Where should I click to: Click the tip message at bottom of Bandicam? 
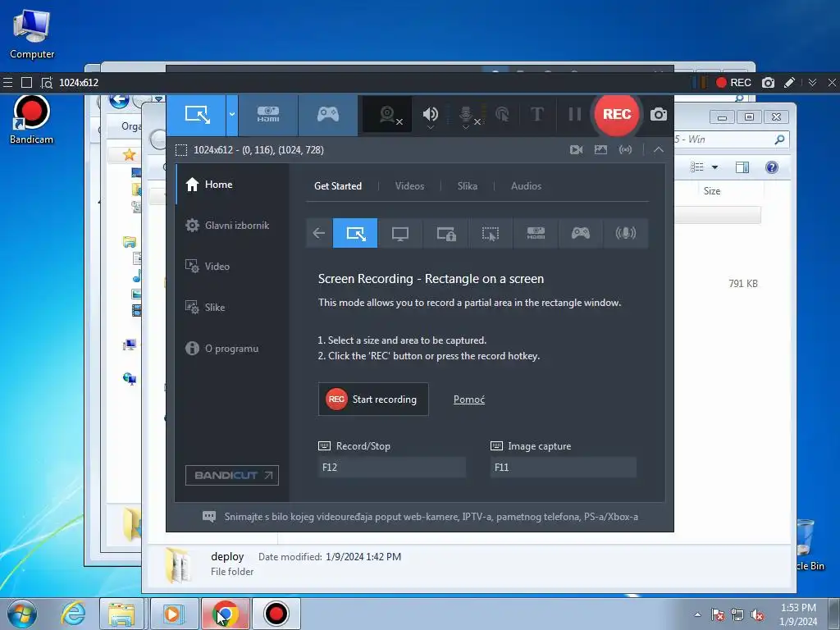[431, 517]
